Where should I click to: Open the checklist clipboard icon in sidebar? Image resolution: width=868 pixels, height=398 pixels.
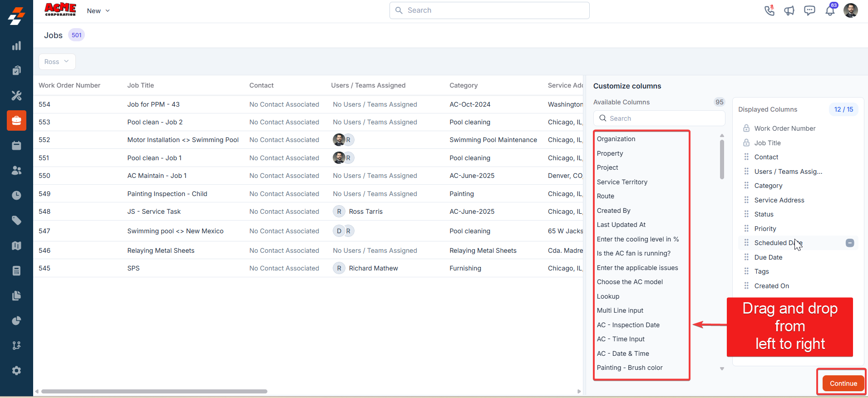point(16,70)
